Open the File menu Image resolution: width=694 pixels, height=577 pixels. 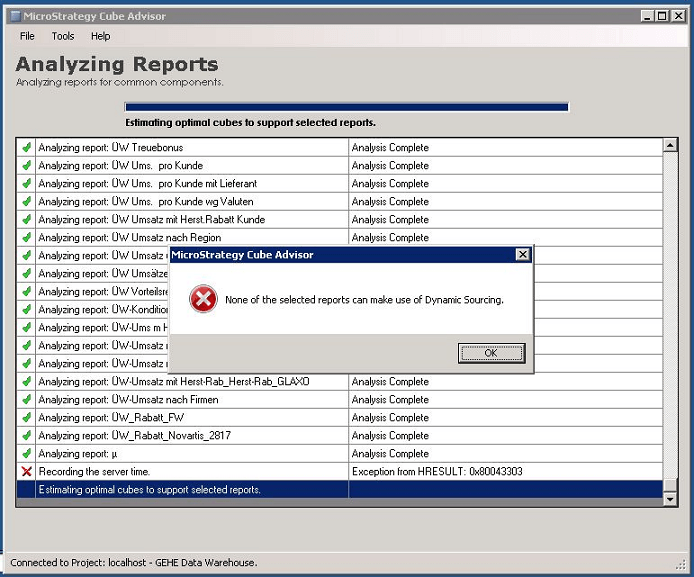[x=27, y=36]
